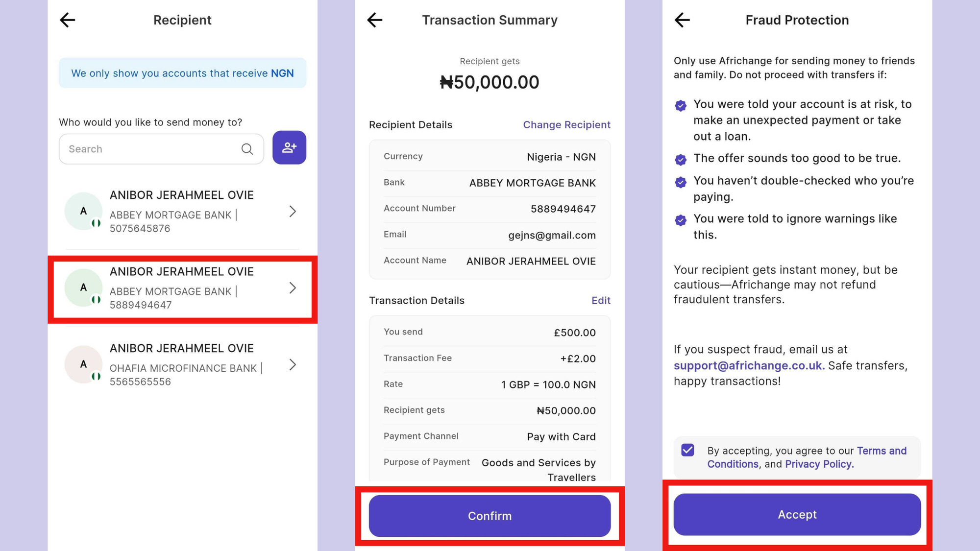Click the Change Recipient link
Viewport: 980px width, 551px height.
(x=566, y=125)
